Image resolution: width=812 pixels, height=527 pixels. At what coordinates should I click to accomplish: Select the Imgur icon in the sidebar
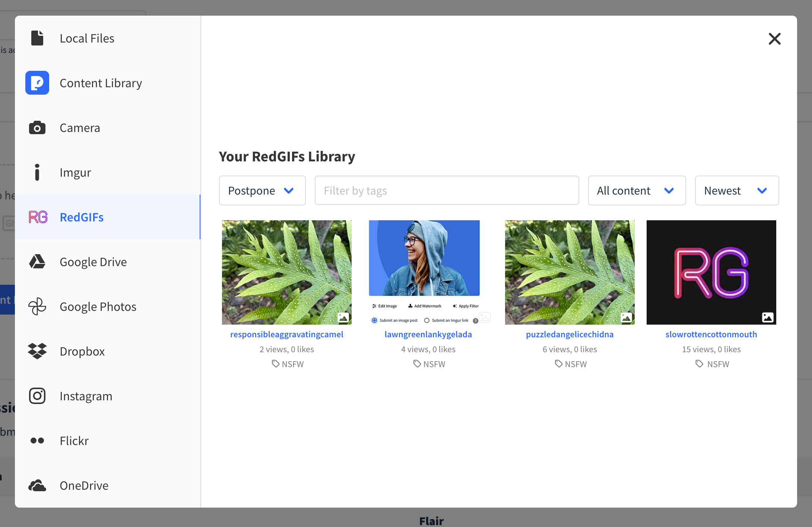37,172
